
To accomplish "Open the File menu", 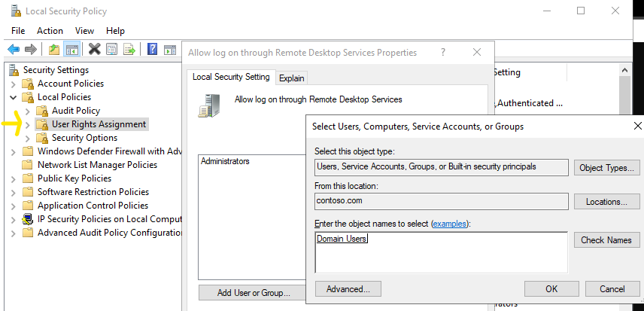I will pyautogui.click(x=18, y=31).
